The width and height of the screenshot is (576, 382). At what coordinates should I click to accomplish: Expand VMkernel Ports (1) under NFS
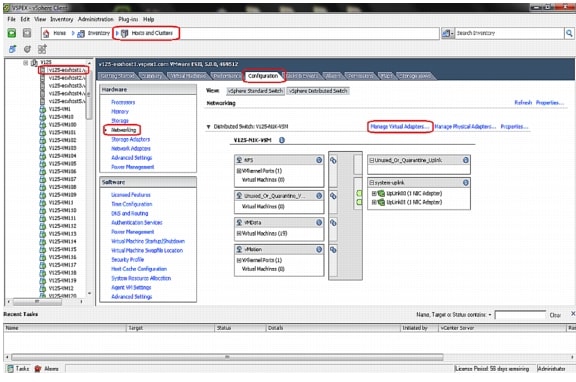239,171
